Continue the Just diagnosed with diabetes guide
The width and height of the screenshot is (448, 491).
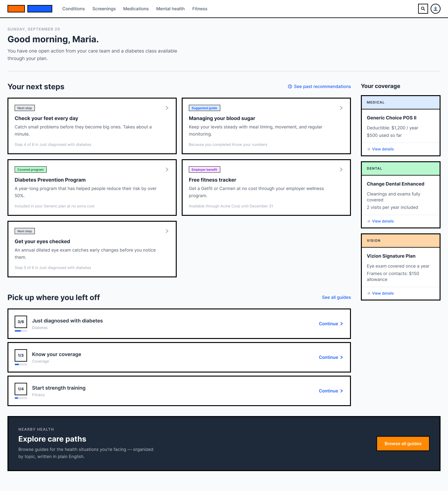point(331,324)
